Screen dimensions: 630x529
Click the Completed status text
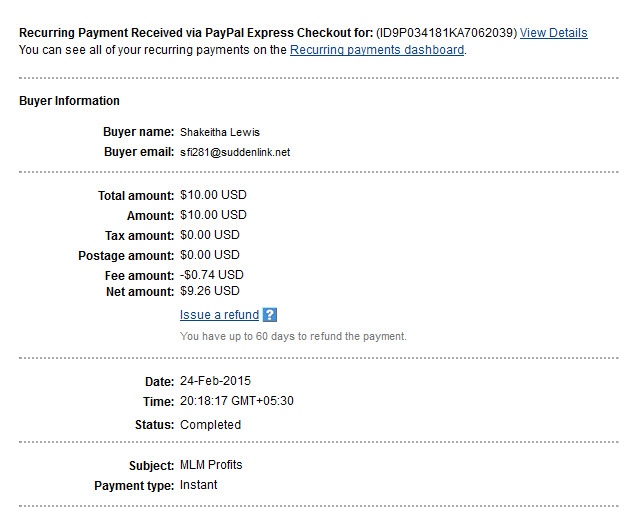point(211,425)
